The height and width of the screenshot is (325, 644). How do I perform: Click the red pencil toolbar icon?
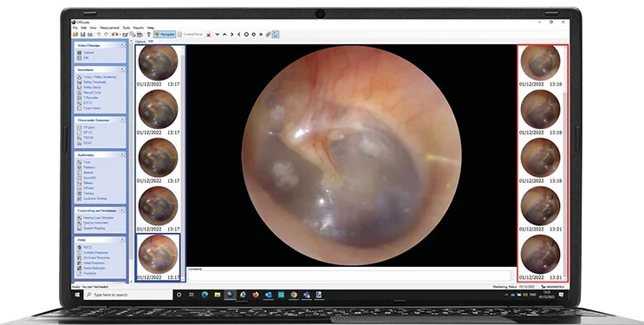268,35
